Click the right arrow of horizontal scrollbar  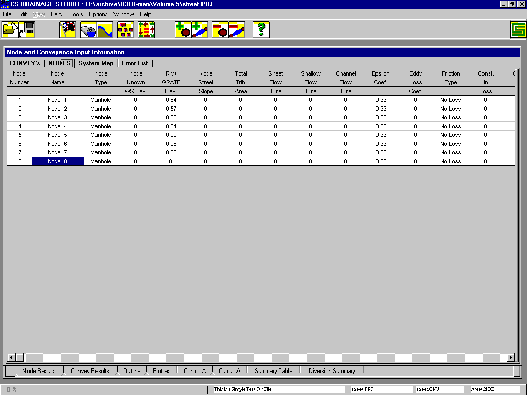(x=511, y=357)
